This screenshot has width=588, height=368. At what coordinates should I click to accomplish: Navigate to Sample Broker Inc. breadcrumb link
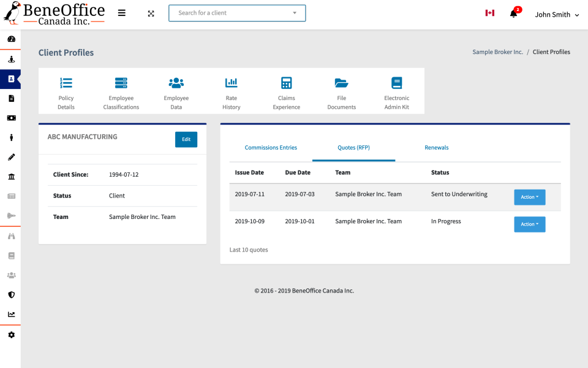point(497,52)
